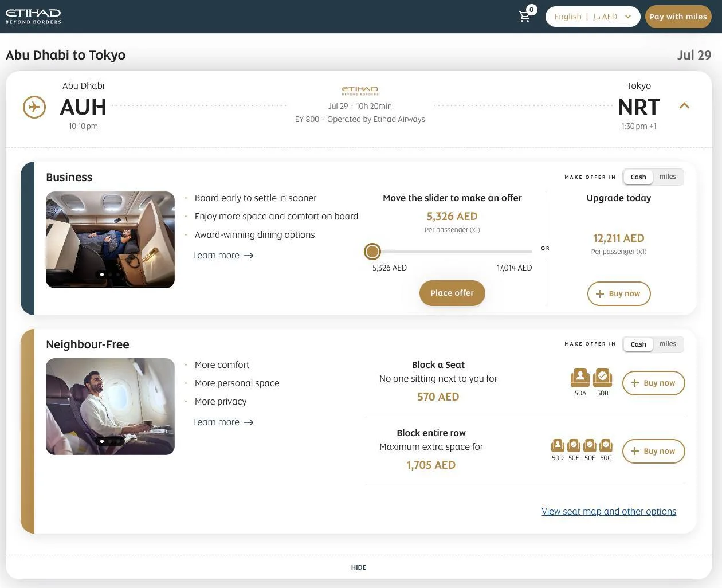The image size is (722, 588).
Task: Click the Business section title
Action: pos(69,177)
